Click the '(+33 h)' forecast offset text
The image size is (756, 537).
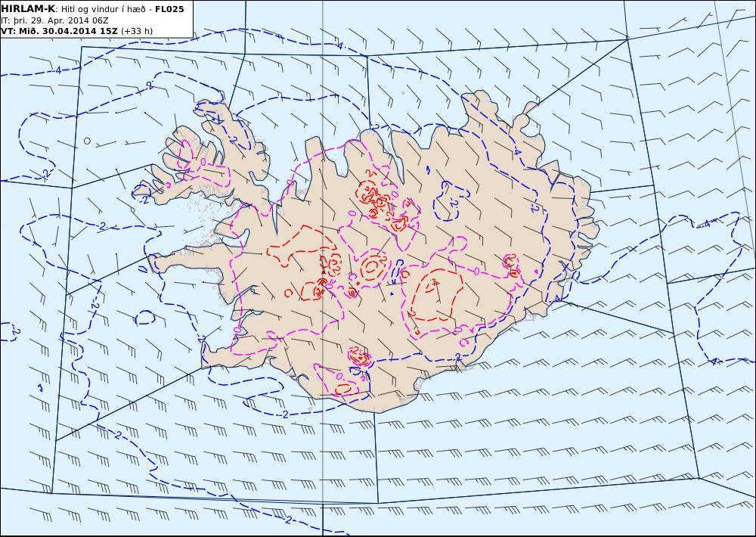coord(137,31)
